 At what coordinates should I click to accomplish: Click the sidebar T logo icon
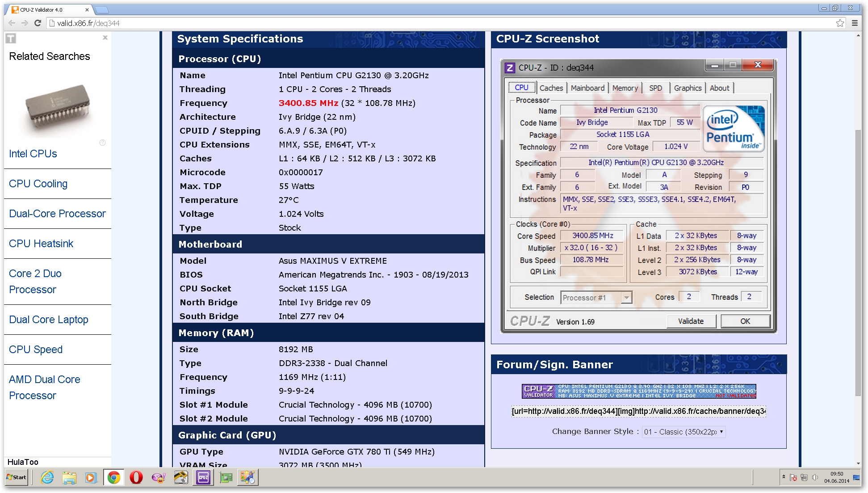point(11,38)
